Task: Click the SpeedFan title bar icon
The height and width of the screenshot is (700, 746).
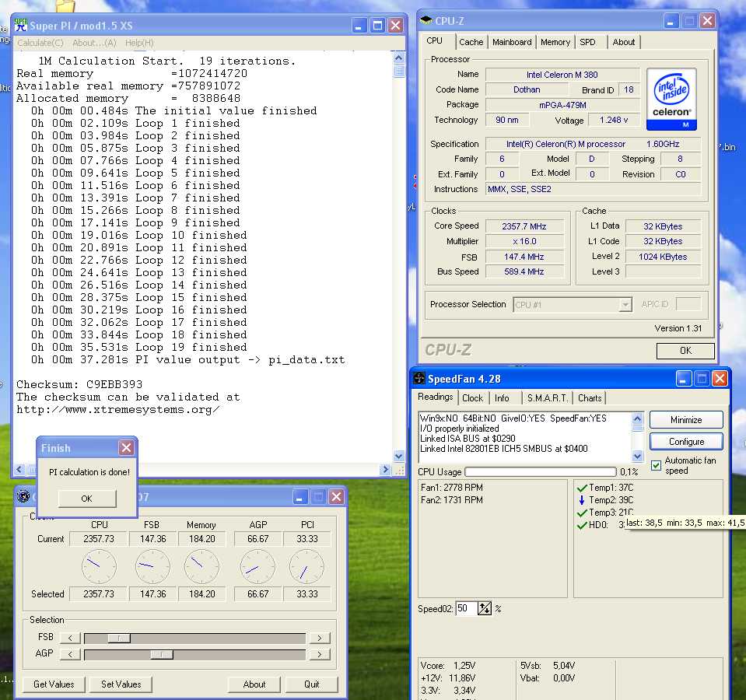Action: click(419, 379)
